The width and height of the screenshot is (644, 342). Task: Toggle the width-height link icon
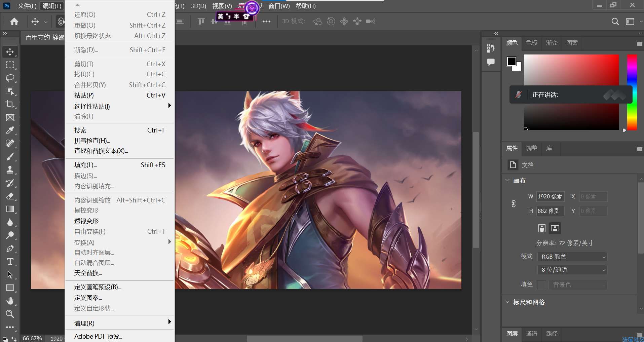[514, 204]
